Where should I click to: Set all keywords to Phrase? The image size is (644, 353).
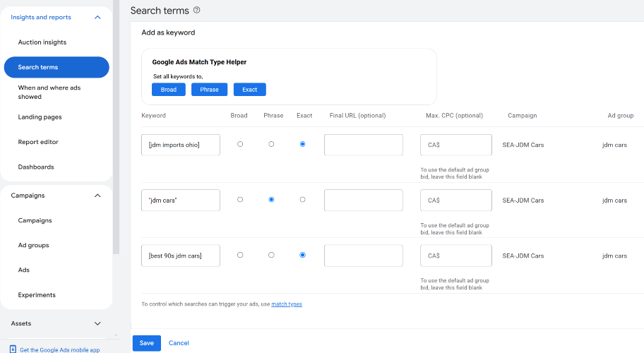(x=210, y=90)
